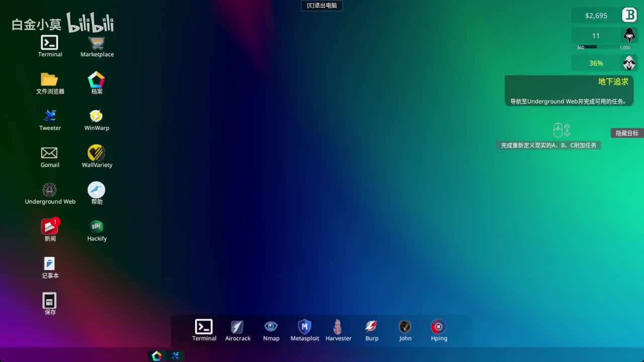The width and height of the screenshot is (644, 362).
Task: Launch Airocrack from the dock
Action: click(237, 327)
